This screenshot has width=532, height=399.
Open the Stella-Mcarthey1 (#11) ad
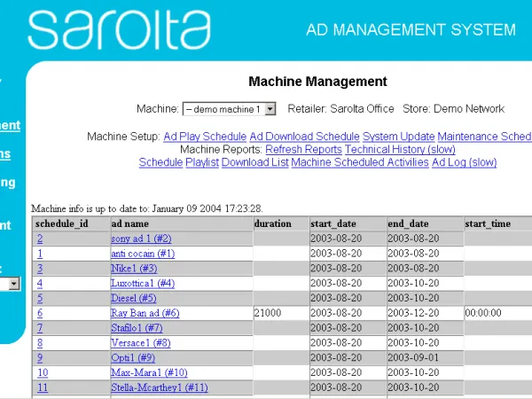point(160,387)
